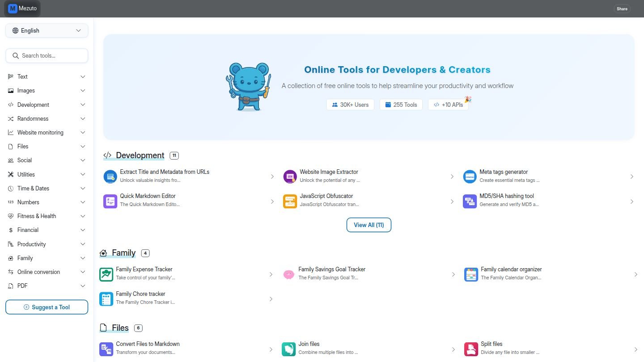Expand the Family sidebar chevron
The height and width of the screenshot is (362, 644).
(83, 258)
